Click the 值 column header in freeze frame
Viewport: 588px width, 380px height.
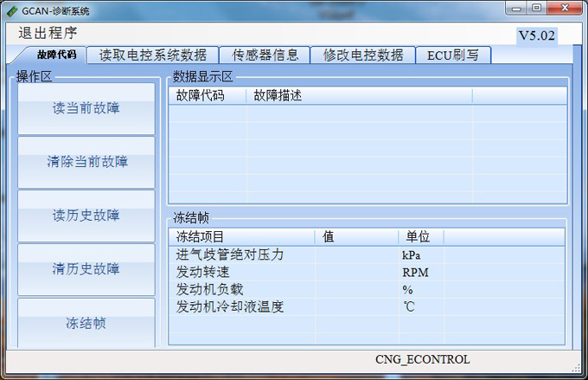329,236
